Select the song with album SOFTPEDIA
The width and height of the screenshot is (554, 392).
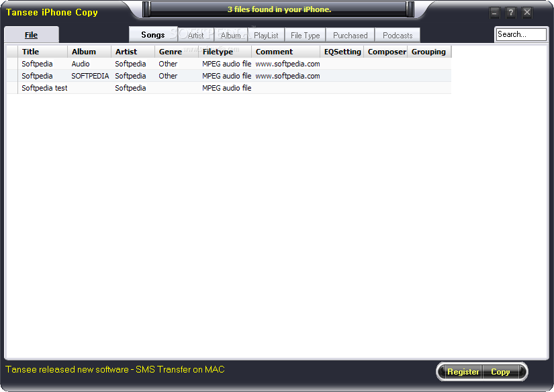point(229,76)
